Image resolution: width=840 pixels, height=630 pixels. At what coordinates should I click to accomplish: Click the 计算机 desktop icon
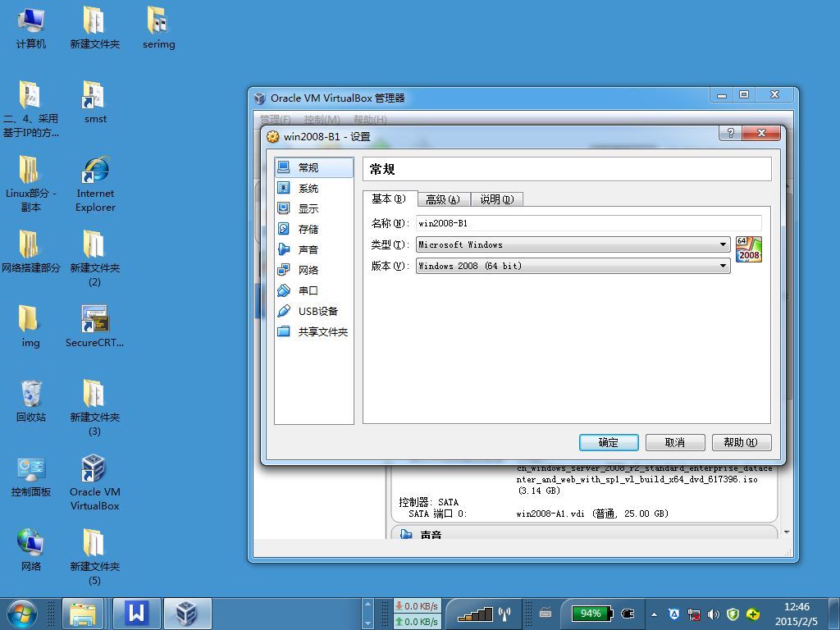31,28
